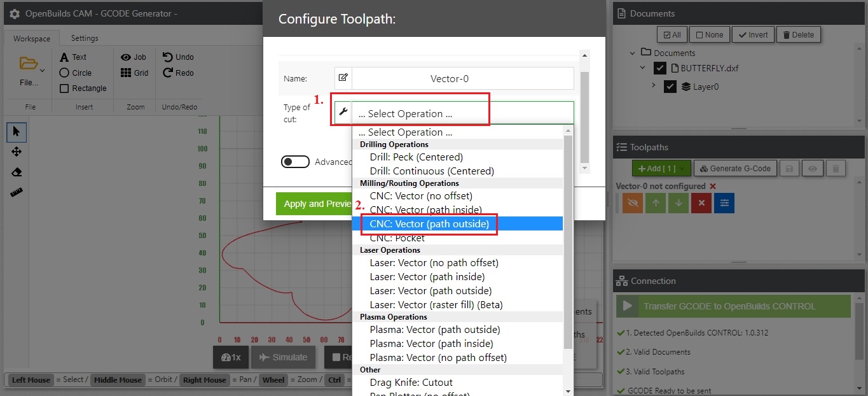Expand the File dropdown arrow in the ribbon
The height and width of the screenshot is (396, 868).
click(43, 69)
